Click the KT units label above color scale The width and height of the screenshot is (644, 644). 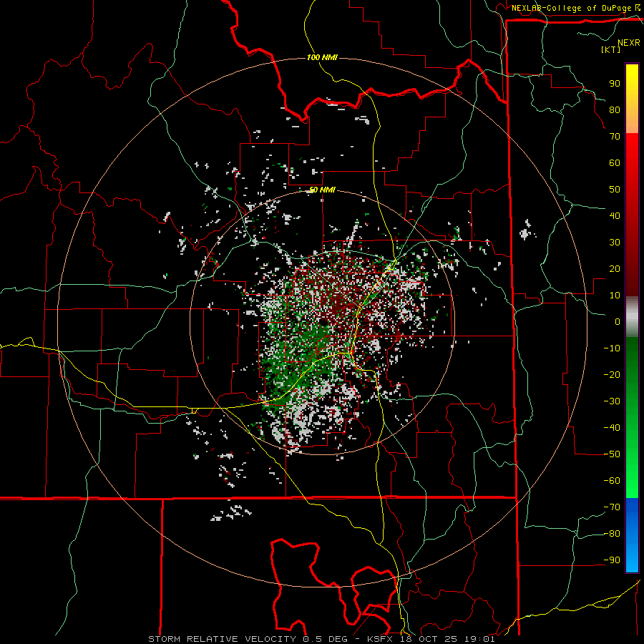(611, 49)
